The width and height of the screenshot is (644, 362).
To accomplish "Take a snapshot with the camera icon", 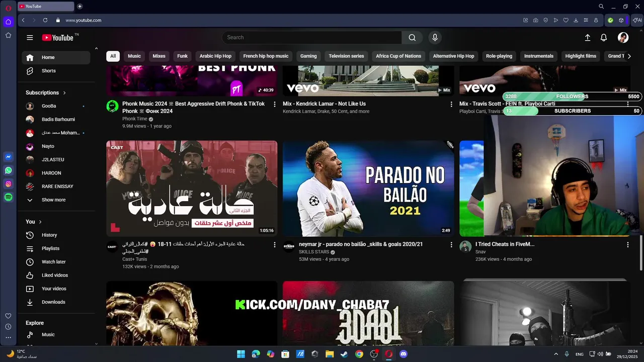I will 535,20.
